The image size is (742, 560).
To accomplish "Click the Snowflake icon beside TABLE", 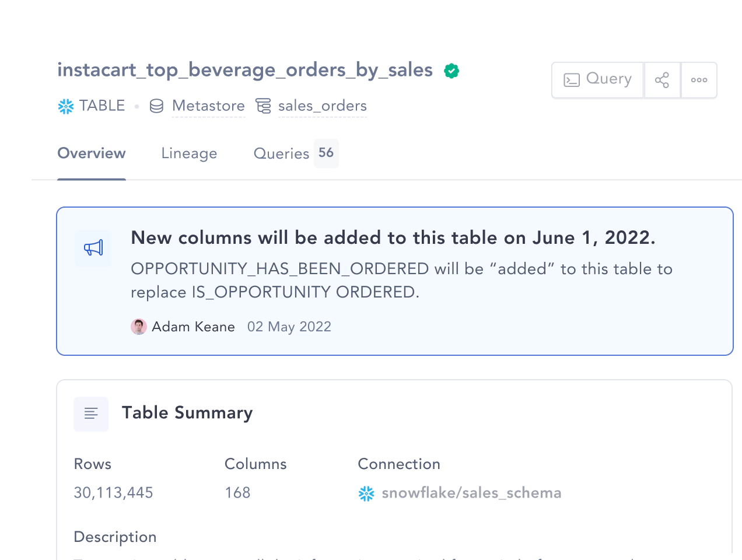I will point(66,106).
